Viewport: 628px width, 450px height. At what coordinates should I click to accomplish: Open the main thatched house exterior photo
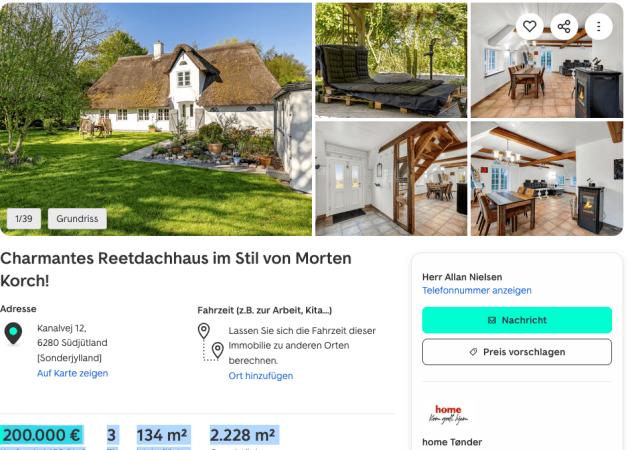coord(156,119)
